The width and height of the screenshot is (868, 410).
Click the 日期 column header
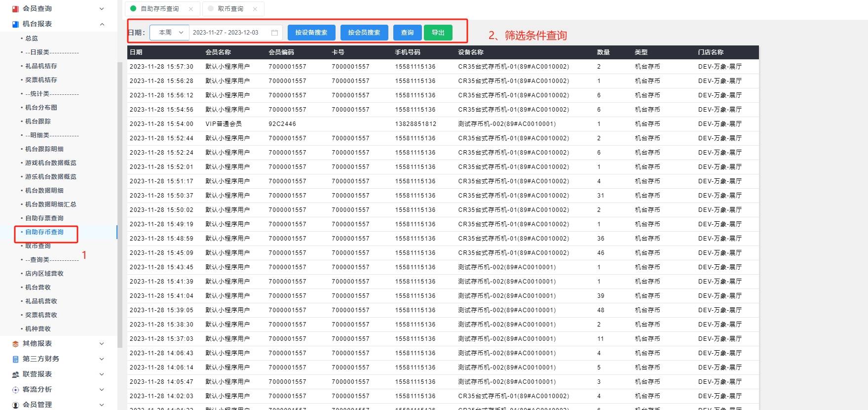[x=136, y=52]
